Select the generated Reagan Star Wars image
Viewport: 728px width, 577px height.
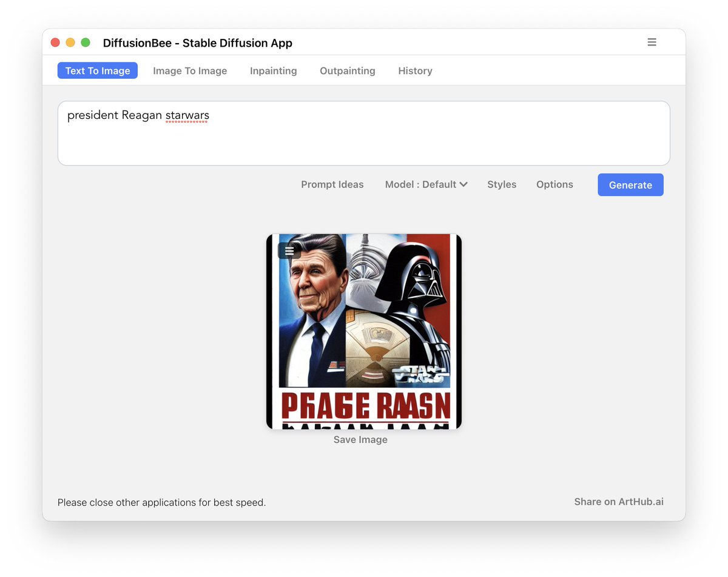(364, 331)
